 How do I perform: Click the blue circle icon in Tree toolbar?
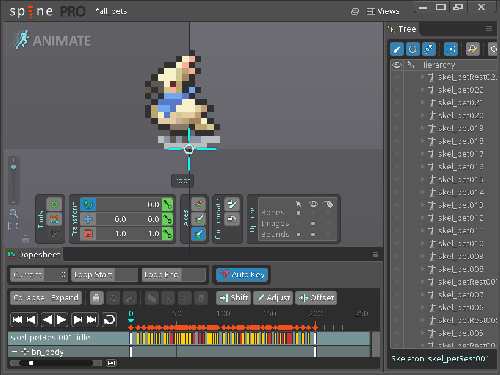(413, 49)
